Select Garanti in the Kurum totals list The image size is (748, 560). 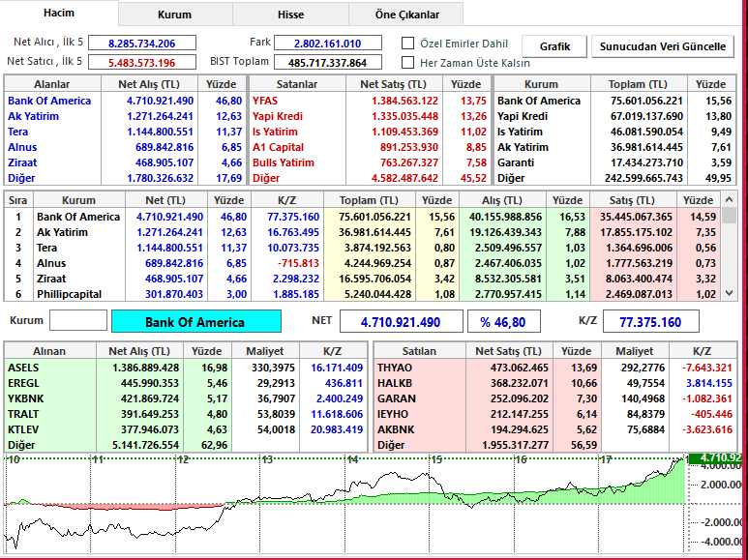click(x=516, y=162)
